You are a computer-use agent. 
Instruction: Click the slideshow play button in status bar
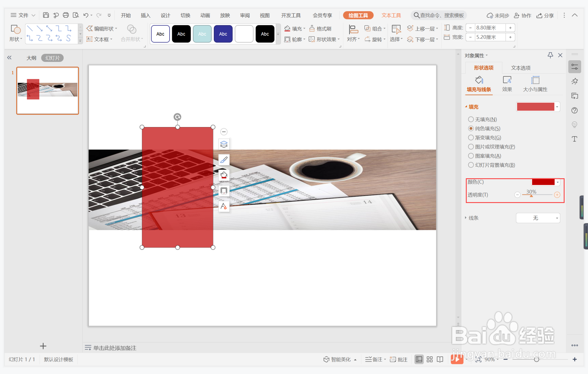[x=456, y=359]
